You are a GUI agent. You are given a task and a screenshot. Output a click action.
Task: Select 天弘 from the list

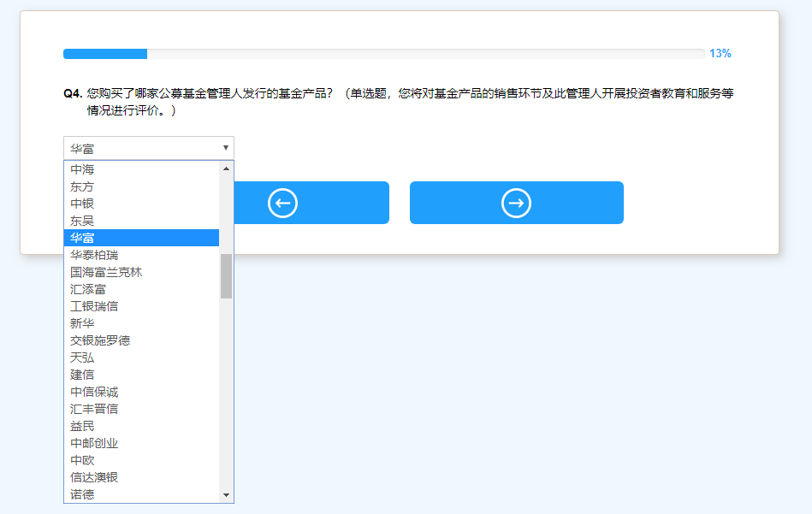[x=141, y=357]
